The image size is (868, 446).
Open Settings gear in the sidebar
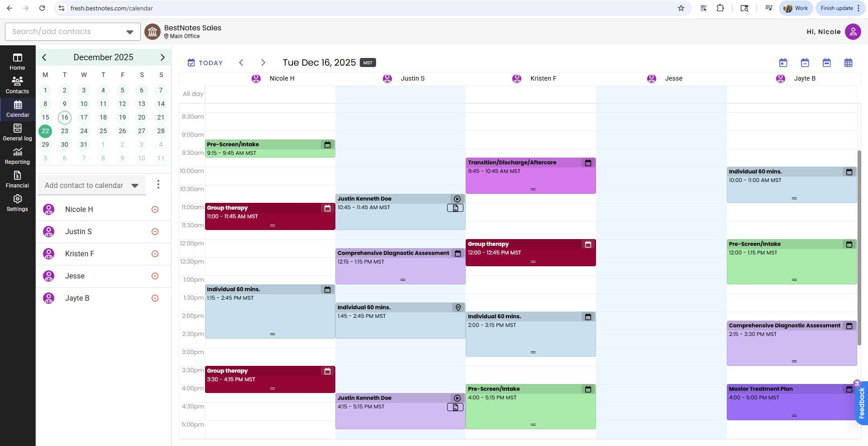(17, 203)
